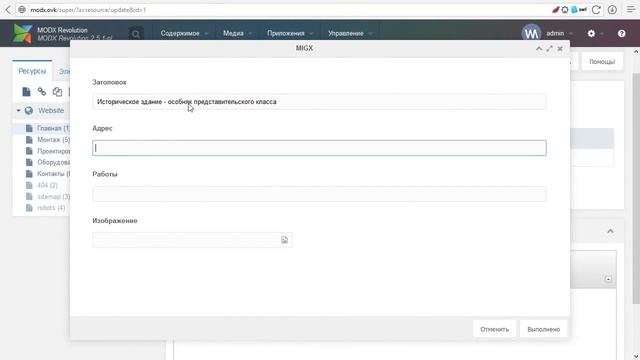Click the new symlink icon in tree toolbar
Viewport: 640px width, 360px height.
[57, 92]
